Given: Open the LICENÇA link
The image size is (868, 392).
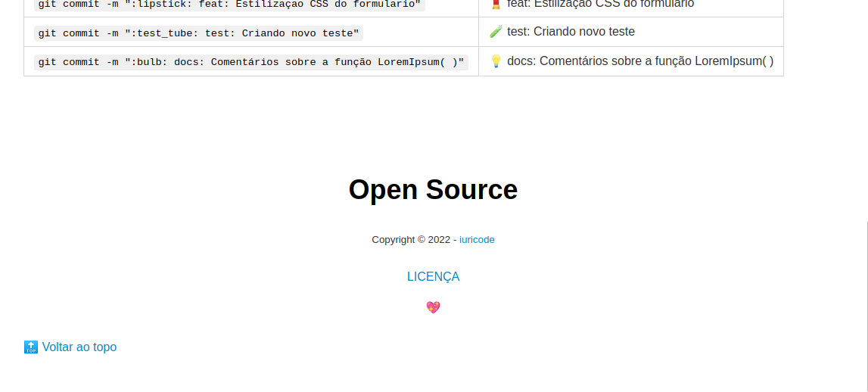Looking at the screenshot, I should (x=433, y=276).
